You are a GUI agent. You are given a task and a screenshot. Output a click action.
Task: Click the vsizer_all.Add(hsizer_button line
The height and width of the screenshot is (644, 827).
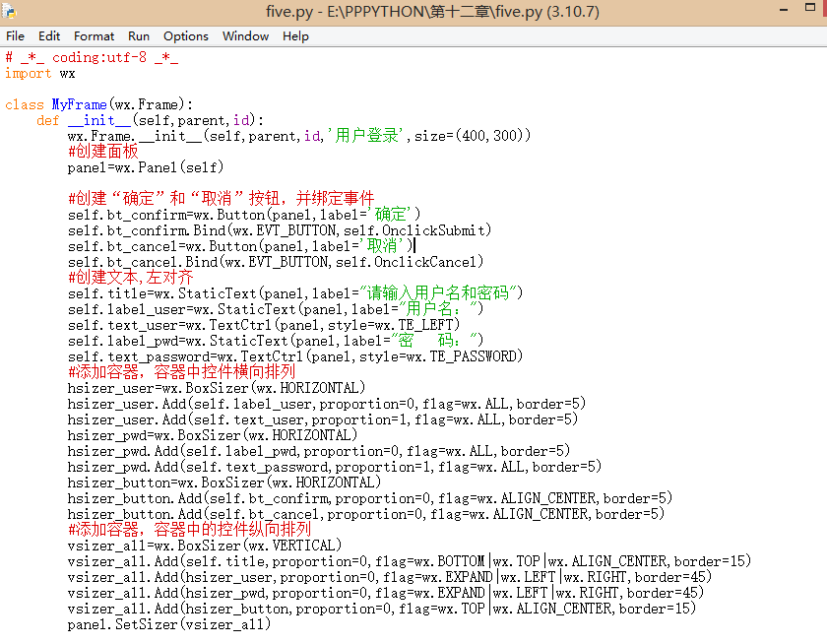(x=382, y=609)
